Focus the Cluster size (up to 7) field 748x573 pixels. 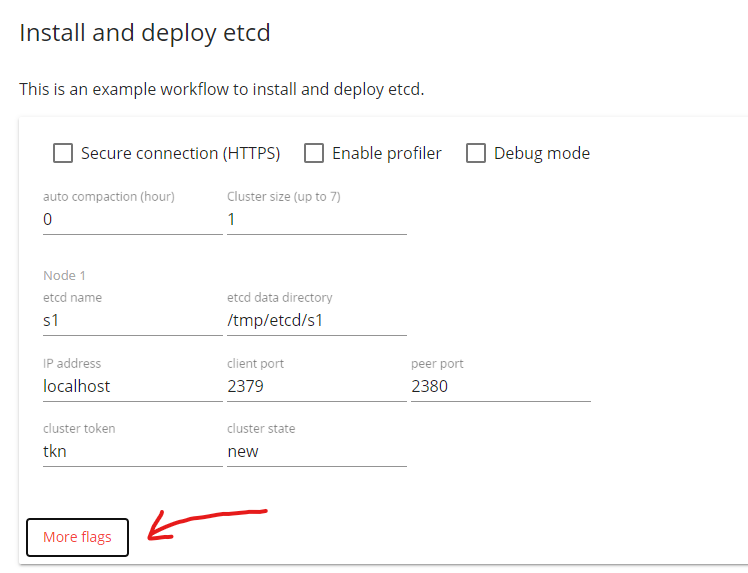[x=317, y=219]
